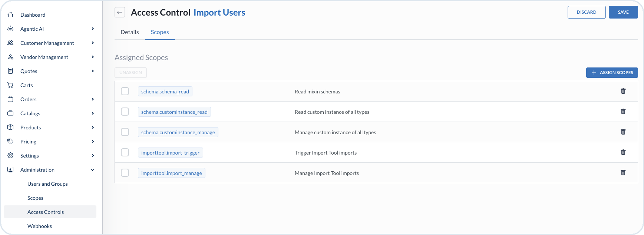Click the importtool.import_trigger scope tag

tap(170, 153)
